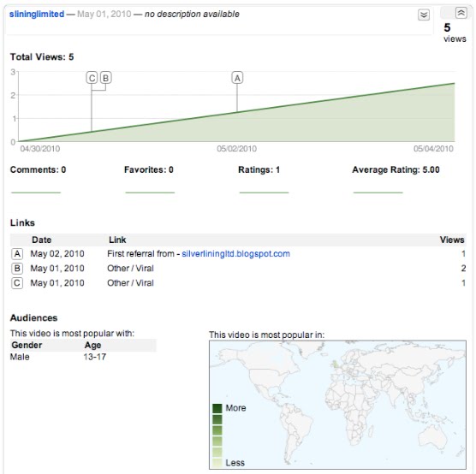The image size is (476, 474).
Task: Expand details with the double-down chevron
Action: point(424,15)
